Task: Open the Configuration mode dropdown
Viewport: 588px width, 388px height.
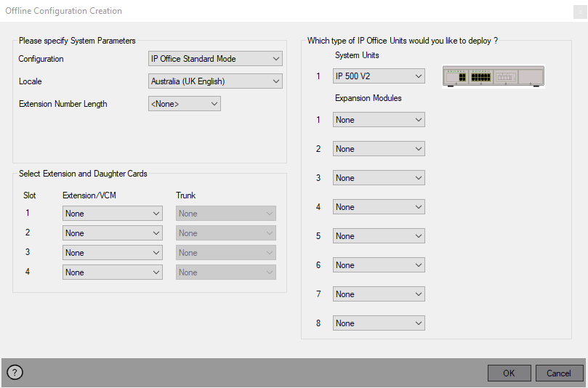Action: point(215,59)
